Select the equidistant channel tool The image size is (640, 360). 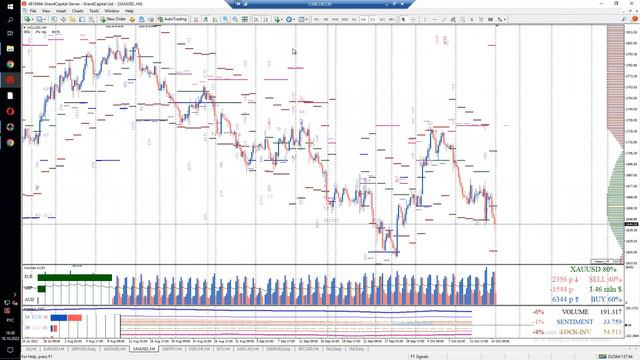(x=453, y=19)
